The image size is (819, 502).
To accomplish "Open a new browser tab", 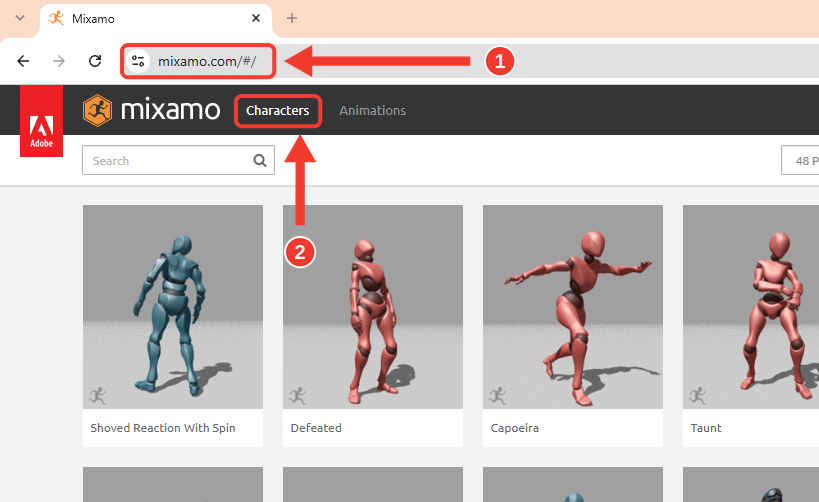I will [292, 18].
